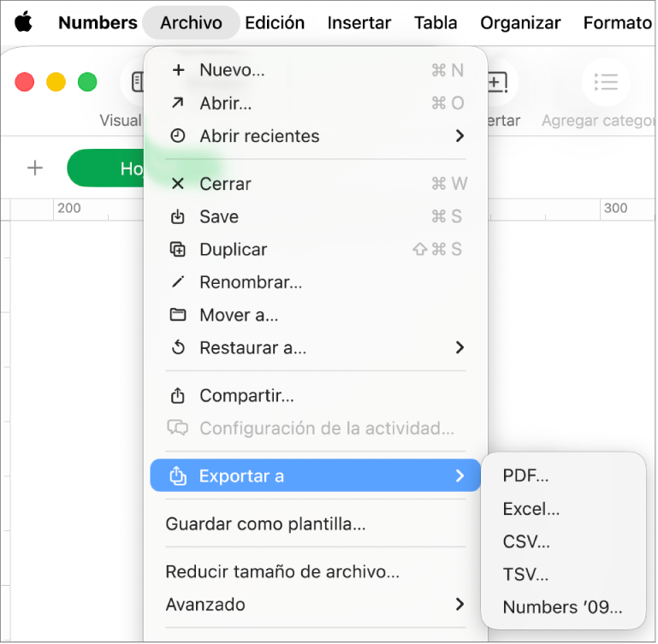Choose TSV… export option

click(x=563, y=574)
